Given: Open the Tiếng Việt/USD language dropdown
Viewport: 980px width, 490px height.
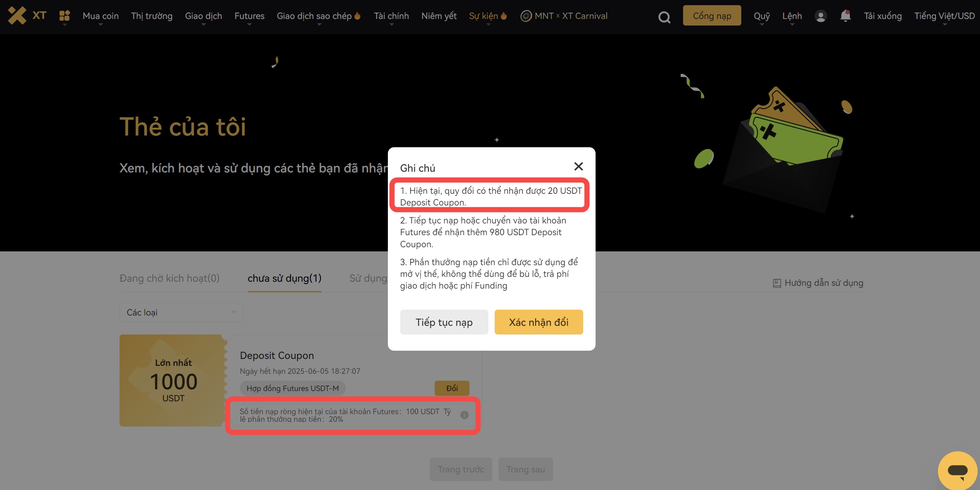Looking at the screenshot, I should (944, 16).
